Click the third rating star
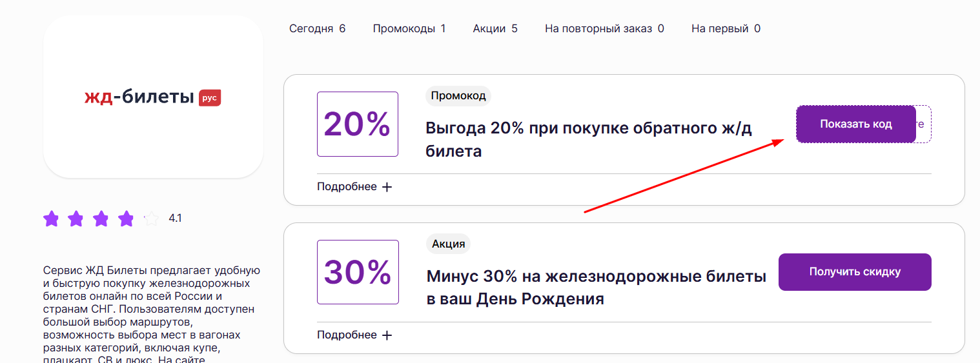980x363 pixels. (x=101, y=219)
